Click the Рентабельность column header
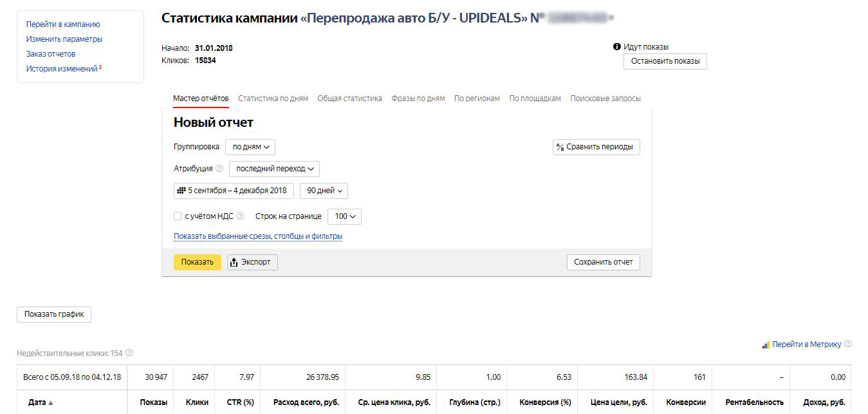Screen dimensions: 868x414 (x=754, y=402)
